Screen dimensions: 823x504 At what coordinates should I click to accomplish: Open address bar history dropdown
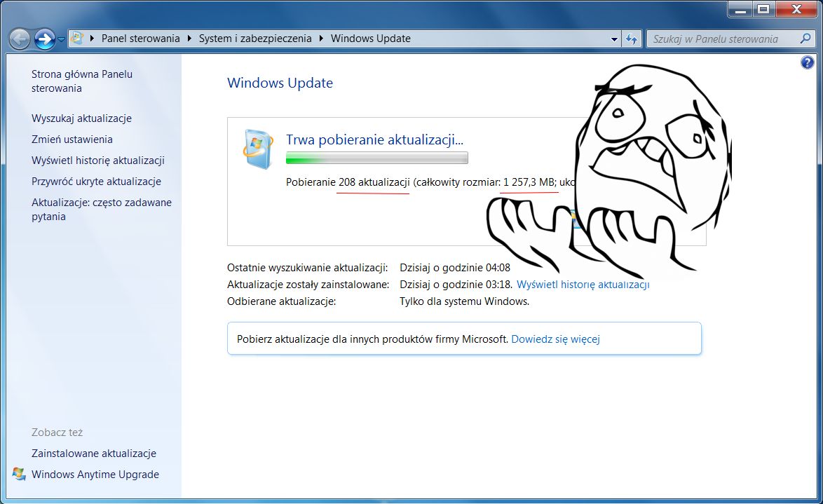click(614, 39)
